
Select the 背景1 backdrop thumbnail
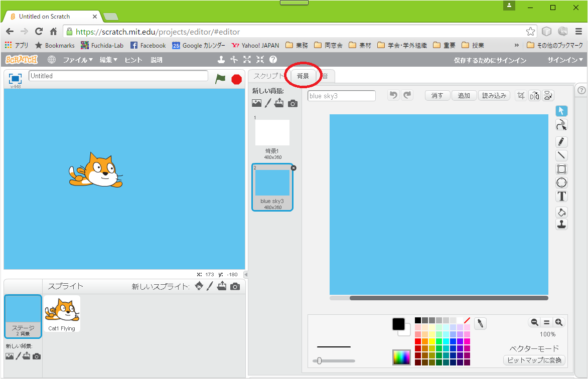pyautogui.click(x=272, y=133)
